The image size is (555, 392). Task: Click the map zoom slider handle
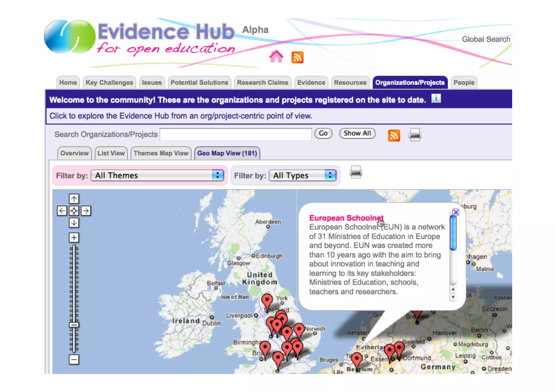click(x=74, y=325)
